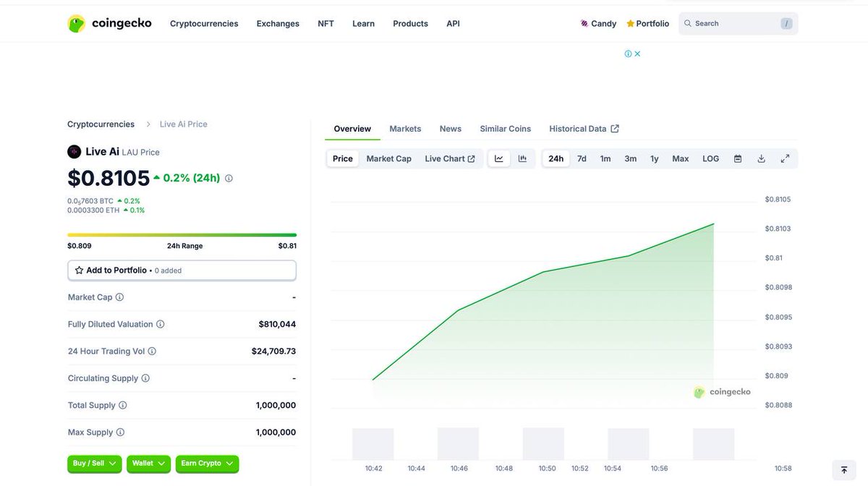
Task: Show Market Cap info tooltip icon
Action: point(119,297)
